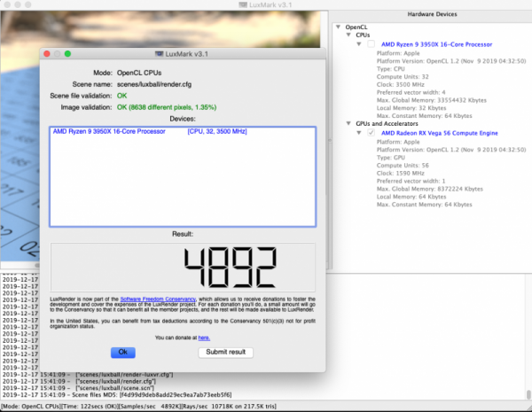Click the 'Local Memory: 64 Kbytes' row
532x412 pixels.
(x=411, y=197)
